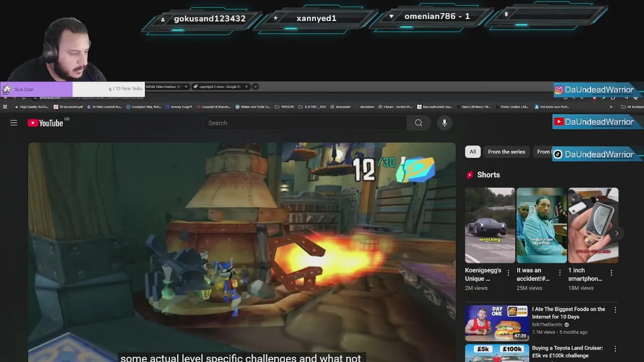Click the Sub Goal star icon
Screen dimensions: 644x362
tap(7, 89)
